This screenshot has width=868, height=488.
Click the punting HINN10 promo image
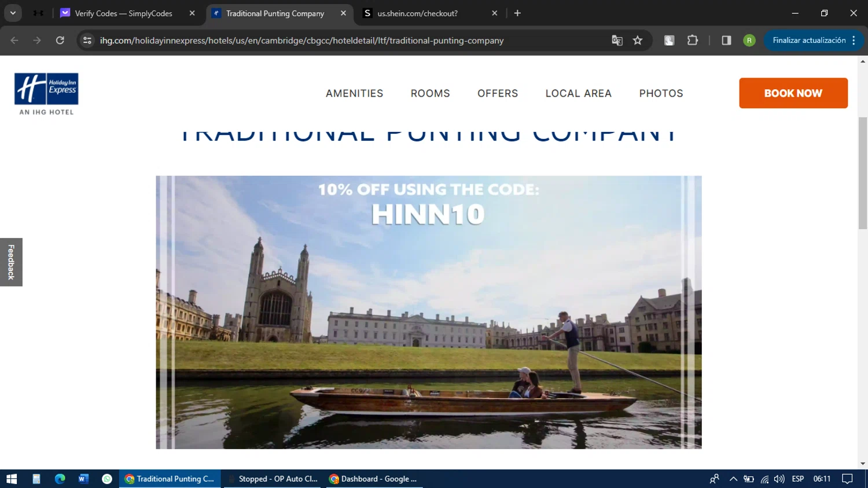429,313
